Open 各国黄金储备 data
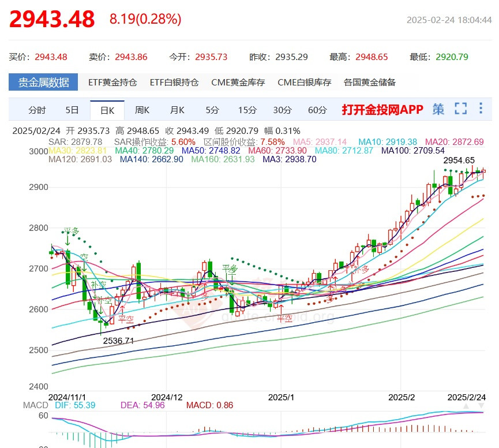 point(370,82)
